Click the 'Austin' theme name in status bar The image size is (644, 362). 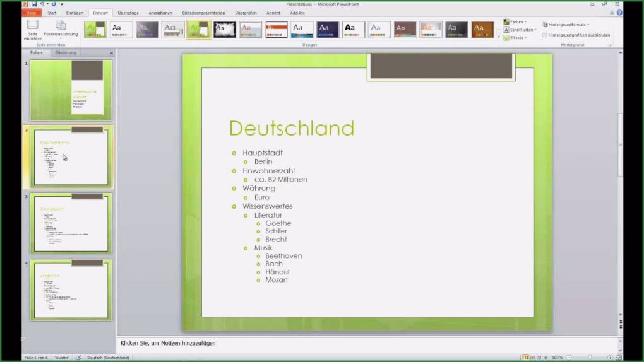[62, 358]
